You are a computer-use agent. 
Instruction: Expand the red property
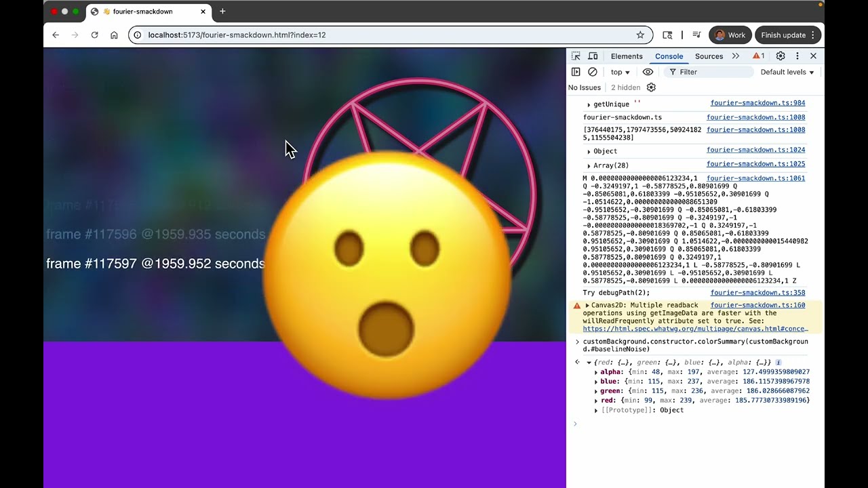pyautogui.click(x=596, y=401)
